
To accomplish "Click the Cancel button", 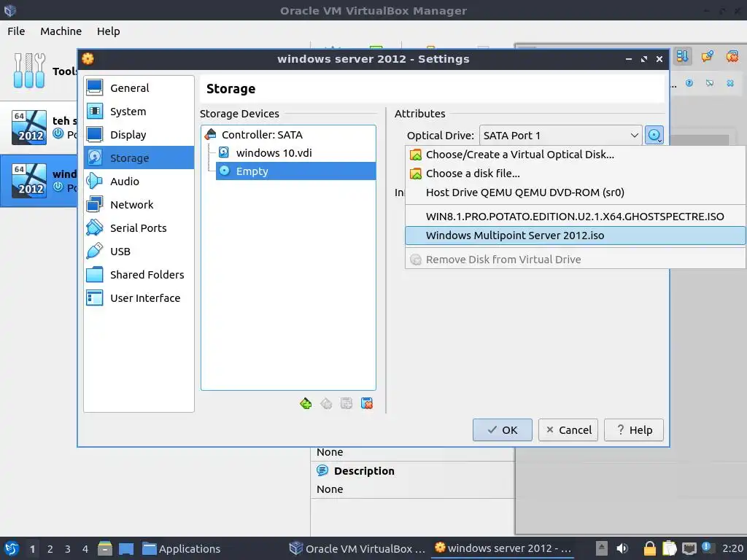I will tap(568, 430).
